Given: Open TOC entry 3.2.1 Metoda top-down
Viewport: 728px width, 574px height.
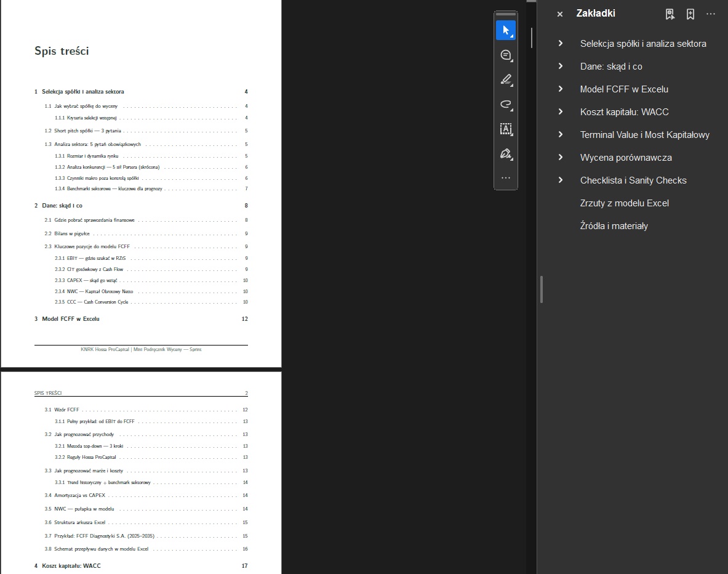Looking at the screenshot, I should tap(151, 446).
